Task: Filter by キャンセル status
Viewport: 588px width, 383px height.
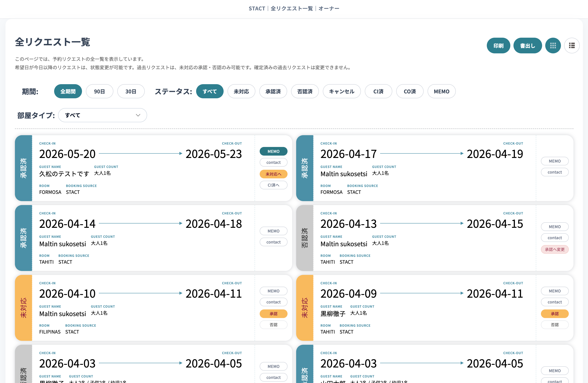Action: pyautogui.click(x=342, y=91)
